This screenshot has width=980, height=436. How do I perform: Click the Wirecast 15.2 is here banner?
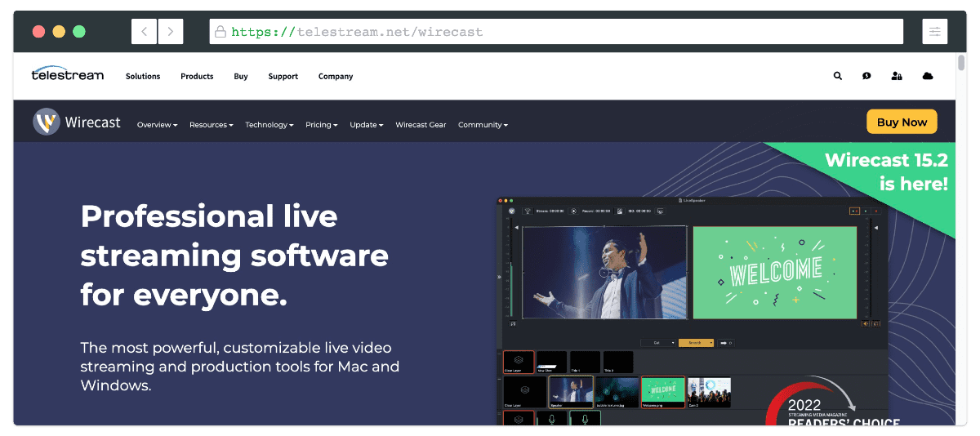pos(886,172)
